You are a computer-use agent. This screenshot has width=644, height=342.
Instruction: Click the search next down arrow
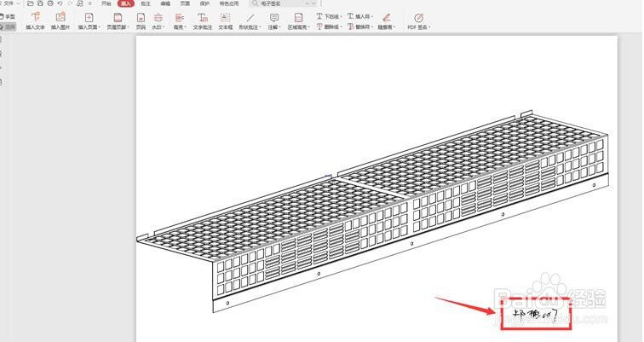314,3
